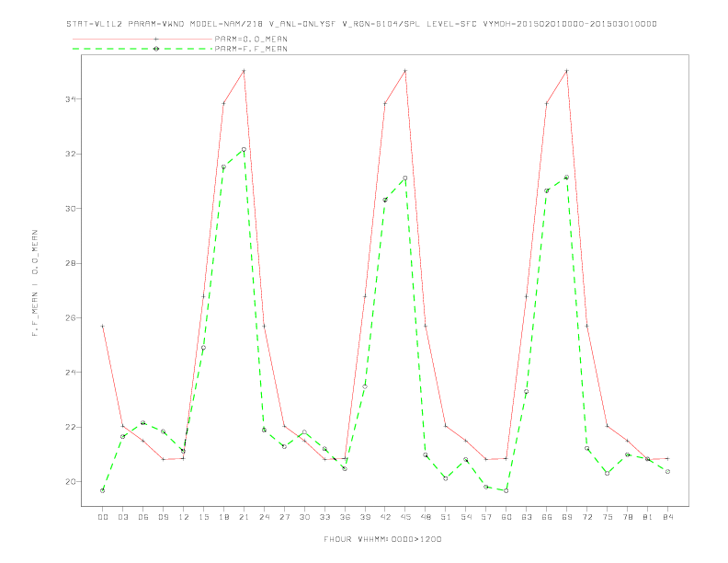Click y-axis tick value 34
Screen dimensions: 728x563
[x=71, y=99]
